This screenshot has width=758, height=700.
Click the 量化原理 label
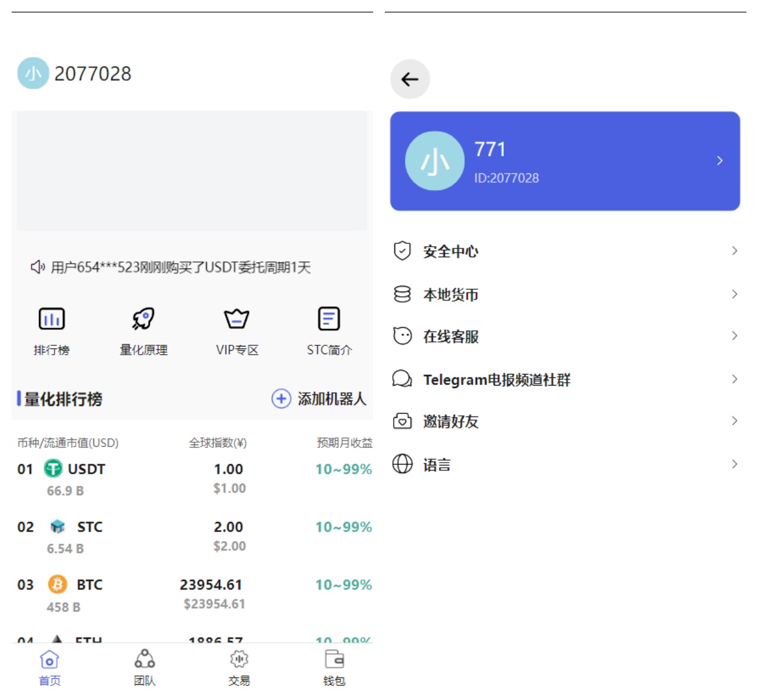143,350
